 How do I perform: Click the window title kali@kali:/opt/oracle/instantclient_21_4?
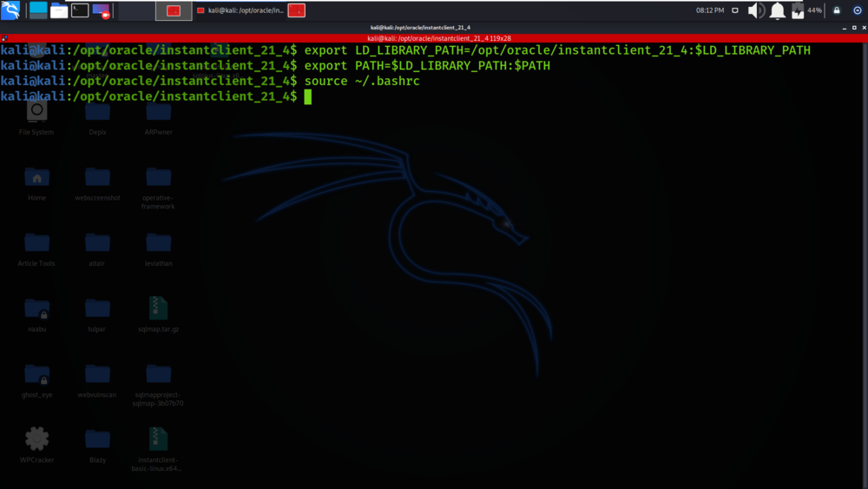point(420,27)
